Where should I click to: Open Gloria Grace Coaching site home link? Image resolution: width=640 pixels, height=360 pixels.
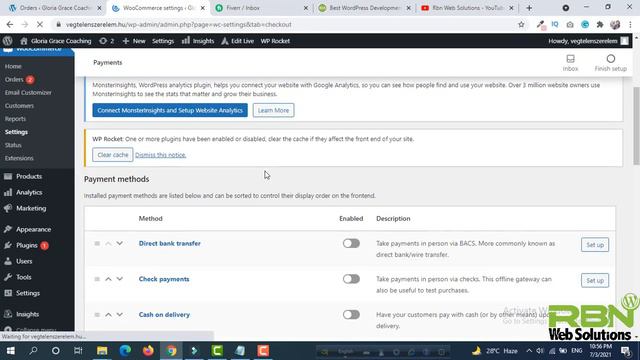click(x=56, y=41)
